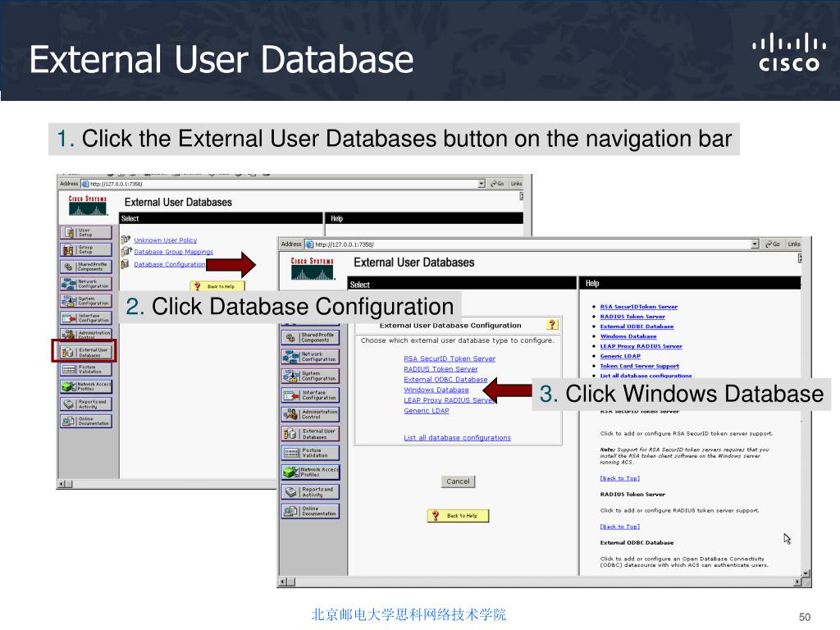Image resolution: width=840 pixels, height=630 pixels.
Task: Click Back to Help in the rear window
Action: click(217, 286)
